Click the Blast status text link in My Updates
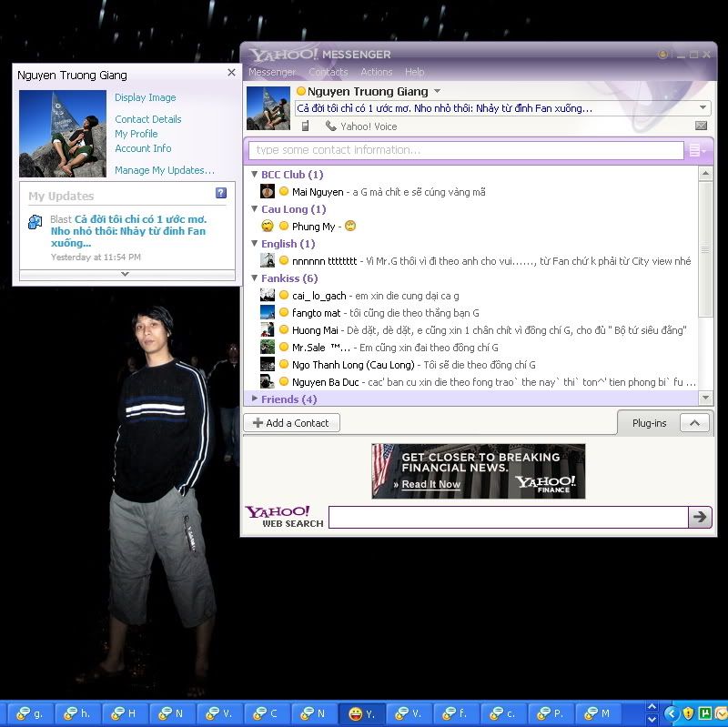 click(x=128, y=231)
